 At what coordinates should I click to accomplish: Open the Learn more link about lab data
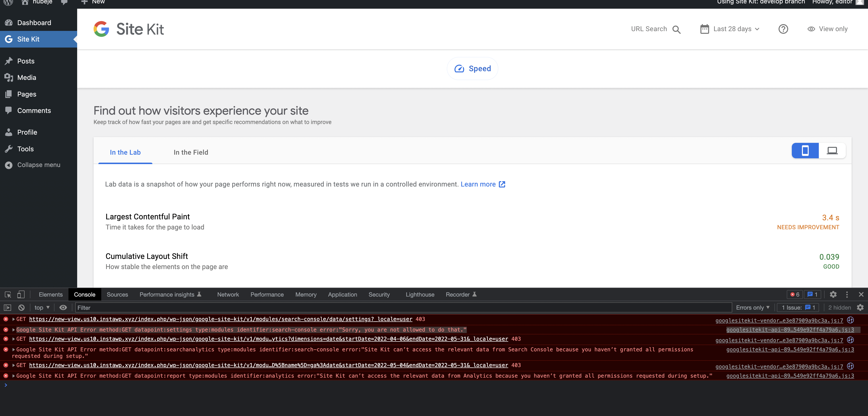click(x=478, y=184)
